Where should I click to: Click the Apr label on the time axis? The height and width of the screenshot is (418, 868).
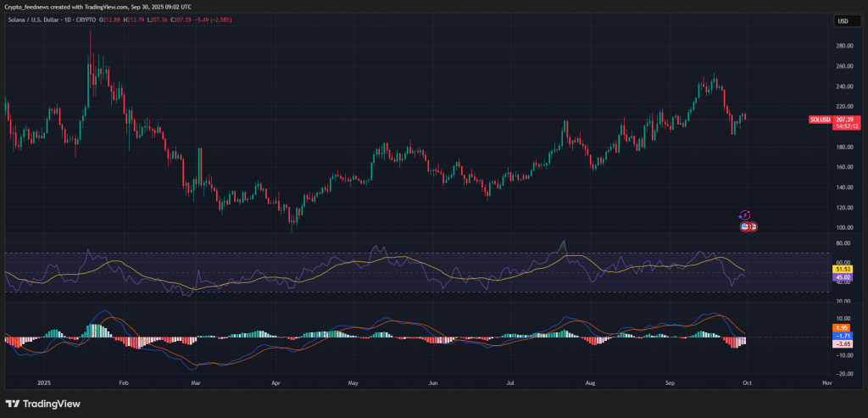coord(275,383)
